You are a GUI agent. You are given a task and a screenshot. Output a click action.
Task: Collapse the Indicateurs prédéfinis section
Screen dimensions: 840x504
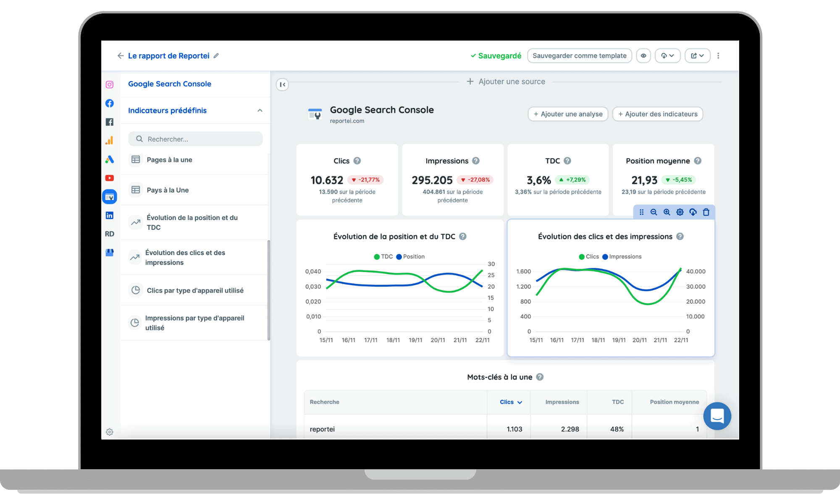(x=260, y=110)
